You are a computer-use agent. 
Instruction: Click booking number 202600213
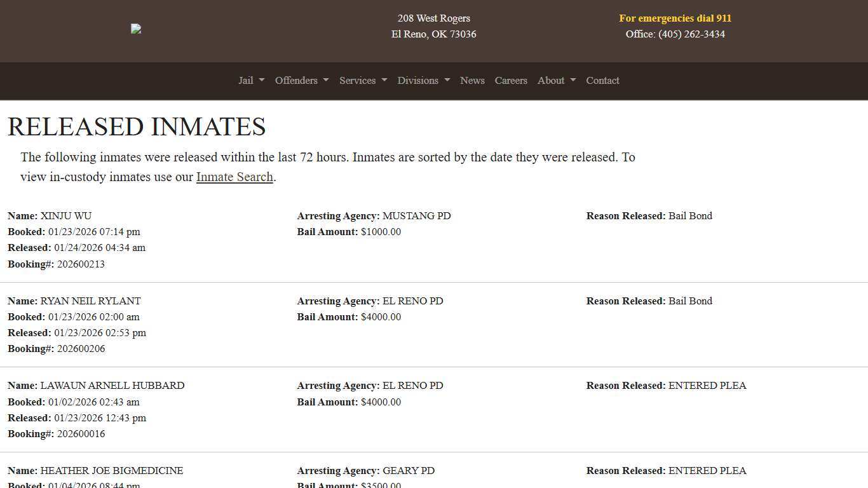[x=81, y=264]
